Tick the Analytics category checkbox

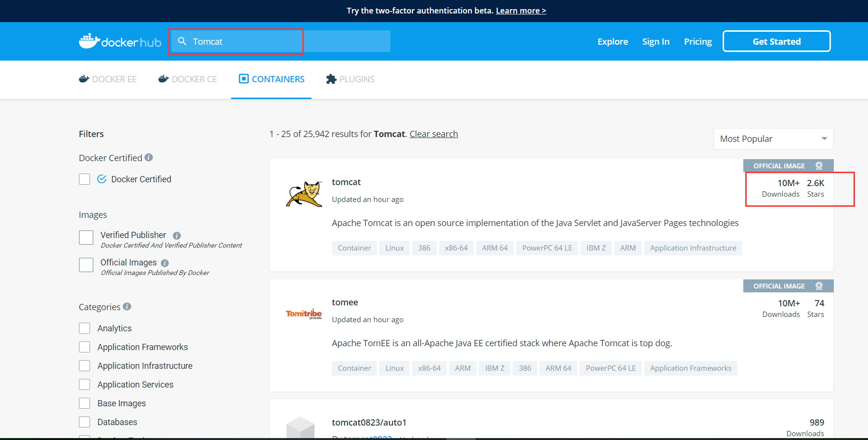[85, 328]
